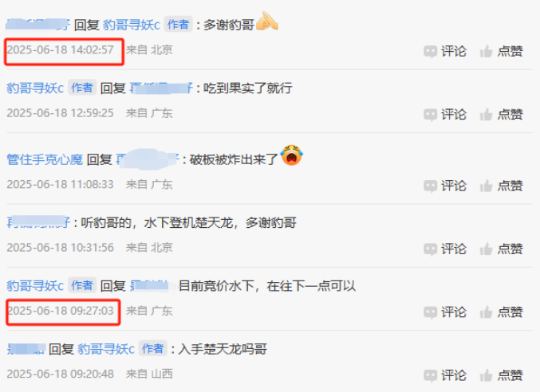
Task: Click the 作者 badge in 目前竞价水下 reply
Action: point(82,285)
